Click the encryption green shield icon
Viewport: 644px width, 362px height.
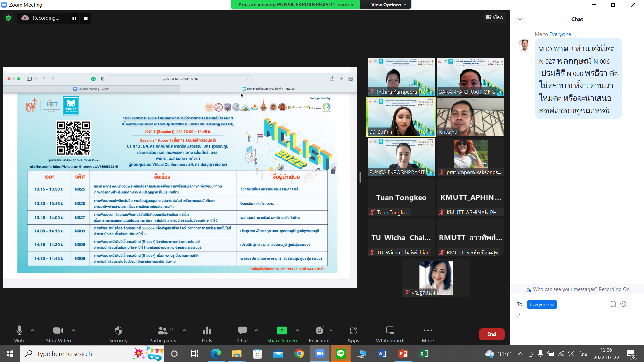point(8,18)
